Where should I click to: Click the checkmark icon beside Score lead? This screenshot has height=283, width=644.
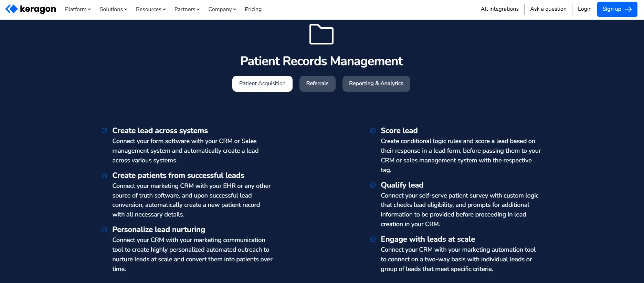373,131
